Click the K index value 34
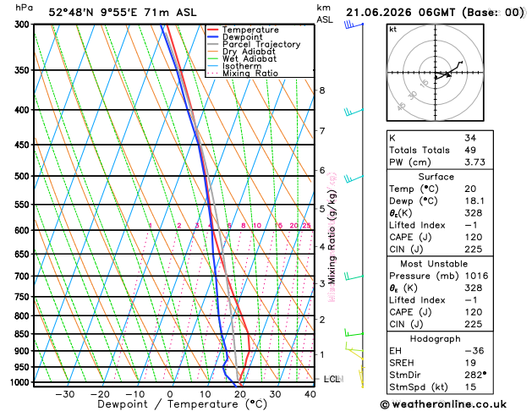 coord(470,138)
